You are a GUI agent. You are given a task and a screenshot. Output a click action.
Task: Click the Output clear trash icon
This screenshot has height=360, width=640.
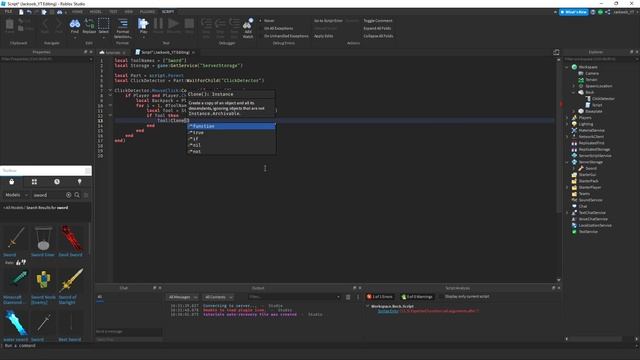point(348,297)
